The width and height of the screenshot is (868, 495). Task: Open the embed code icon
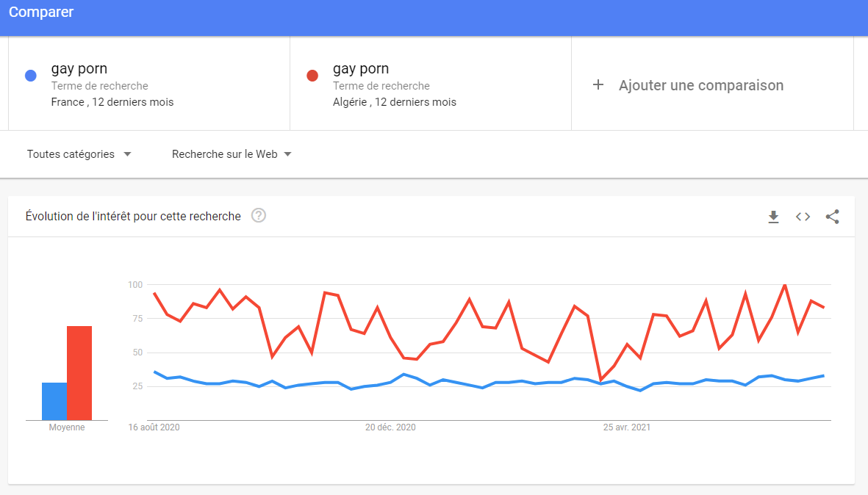tap(803, 217)
